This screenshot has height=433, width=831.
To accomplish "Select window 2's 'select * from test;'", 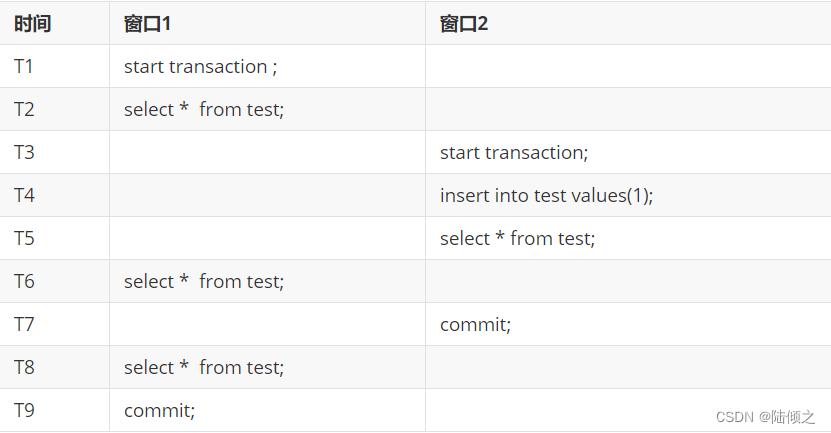I will (517, 238).
